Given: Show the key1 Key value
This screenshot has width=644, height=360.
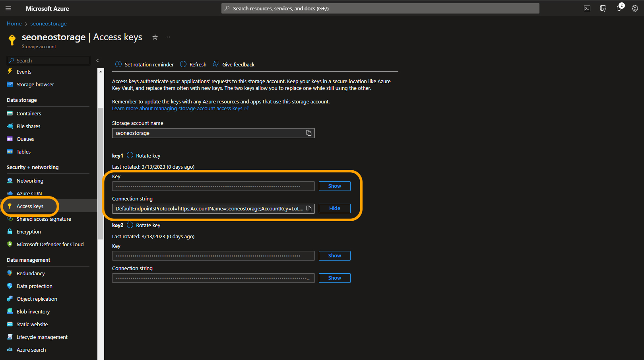Looking at the screenshot, I should pos(334,186).
